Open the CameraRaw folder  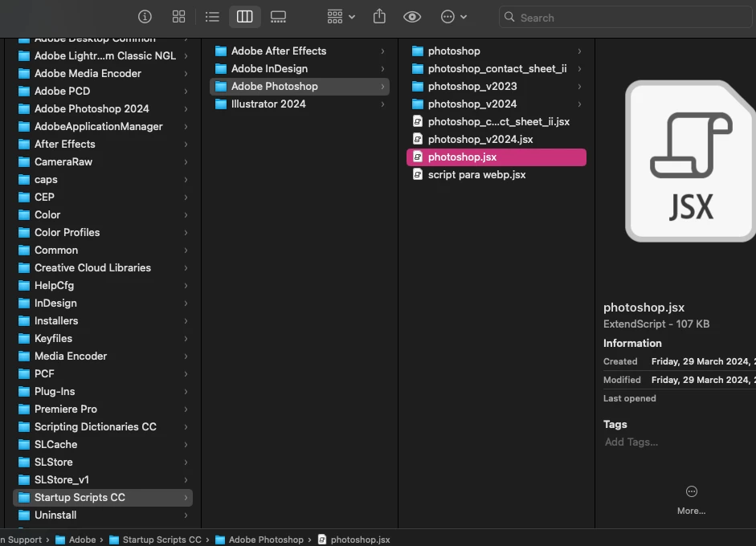[103, 162]
